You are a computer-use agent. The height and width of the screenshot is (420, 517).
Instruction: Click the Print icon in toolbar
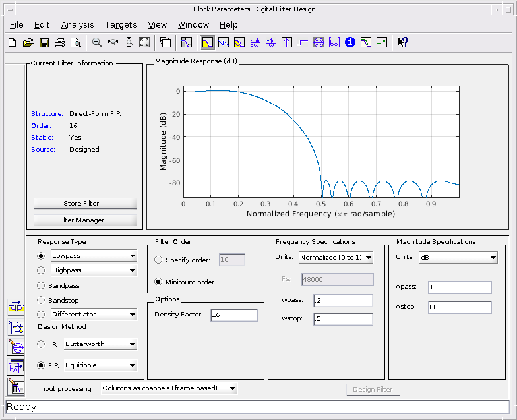point(60,42)
